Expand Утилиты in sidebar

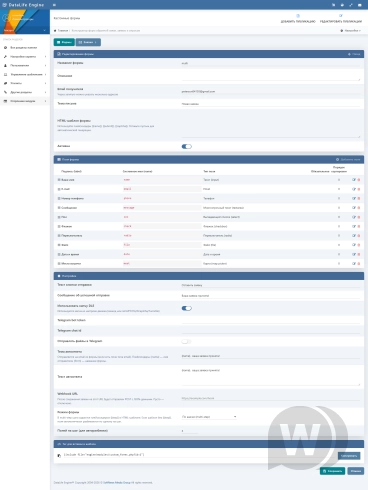25,83
